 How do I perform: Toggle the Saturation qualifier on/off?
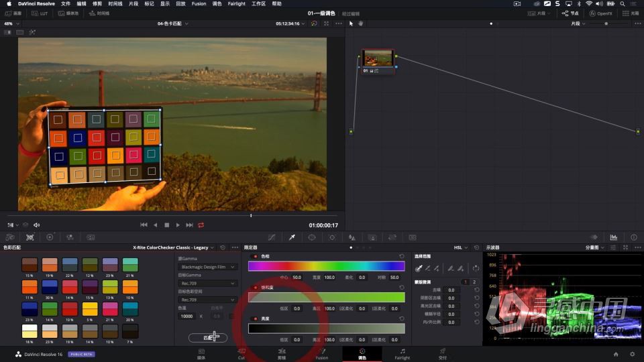256,288
